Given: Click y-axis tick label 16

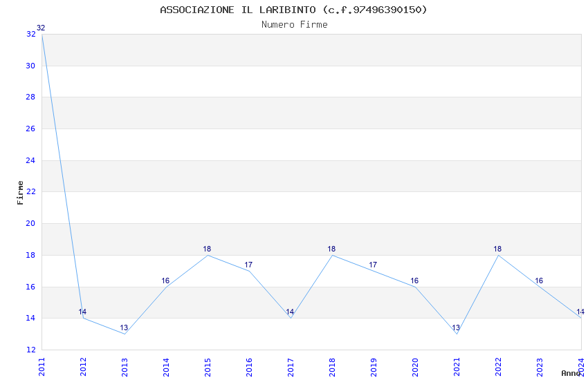Looking at the screenshot, I should coord(30,287).
